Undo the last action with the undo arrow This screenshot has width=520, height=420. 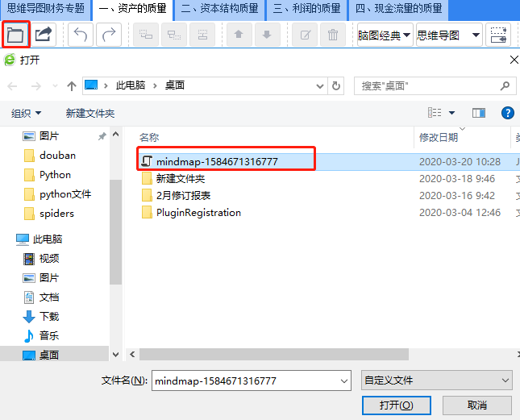point(81,35)
